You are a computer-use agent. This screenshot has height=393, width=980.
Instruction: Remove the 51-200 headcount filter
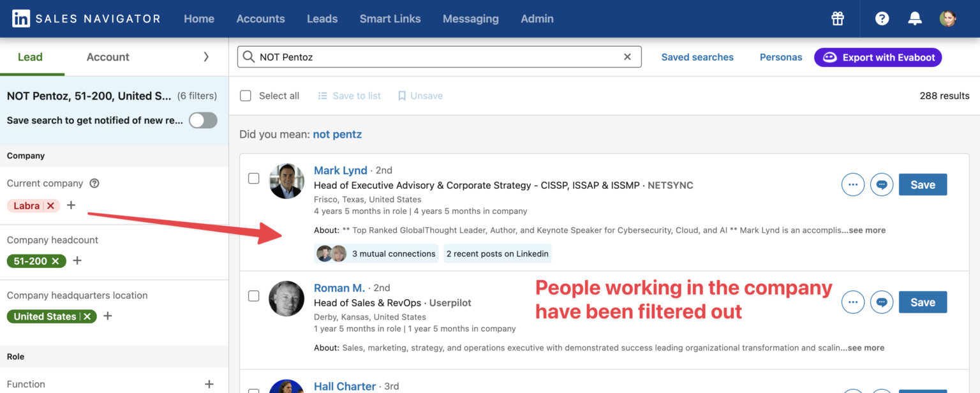56,261
